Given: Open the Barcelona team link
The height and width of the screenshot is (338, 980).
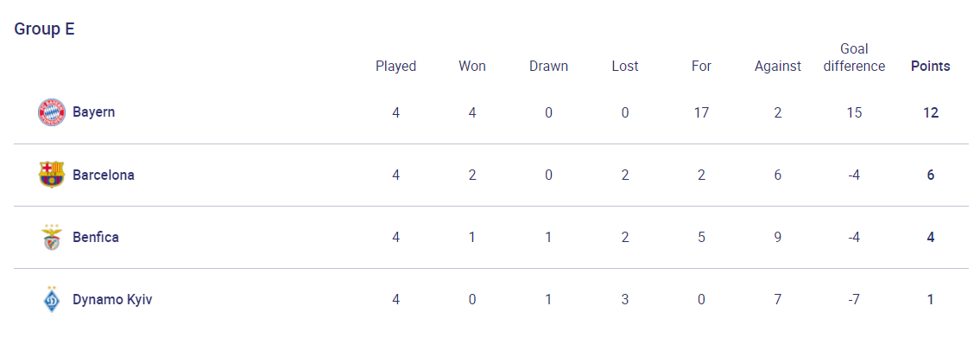Looking at the screenshot, I should coord(103,175).
